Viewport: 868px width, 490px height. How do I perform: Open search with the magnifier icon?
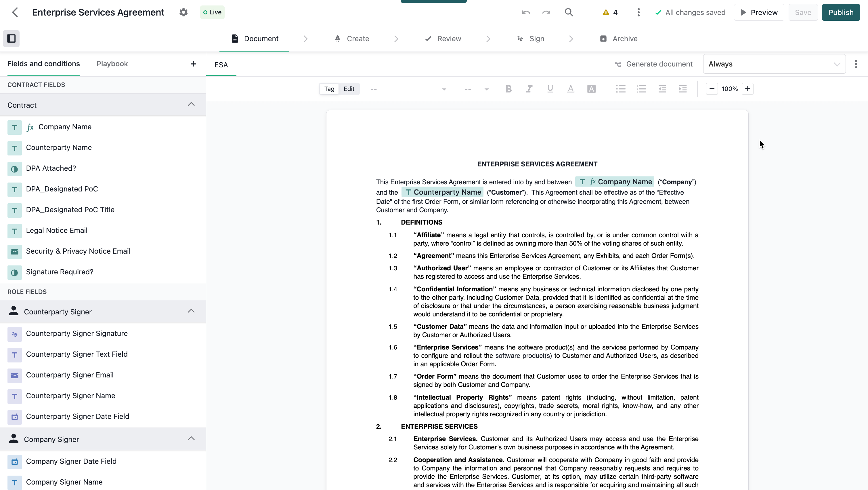[569, 12]
